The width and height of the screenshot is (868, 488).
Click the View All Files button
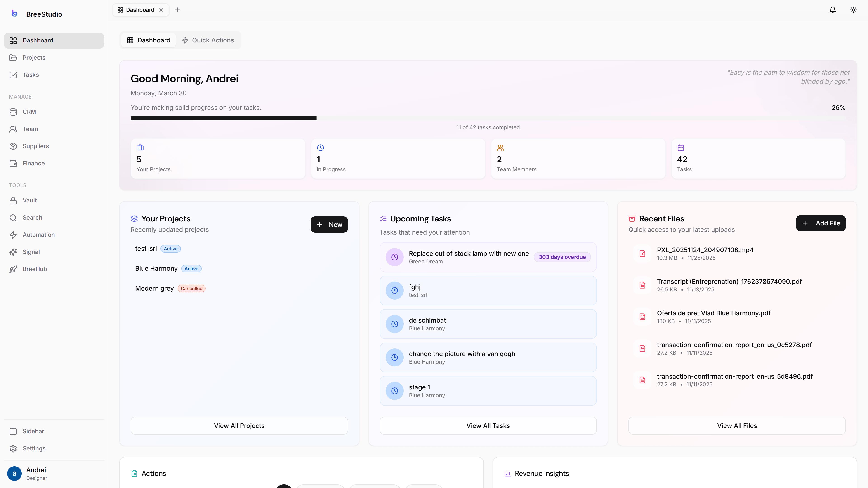[x=737, y=426]
